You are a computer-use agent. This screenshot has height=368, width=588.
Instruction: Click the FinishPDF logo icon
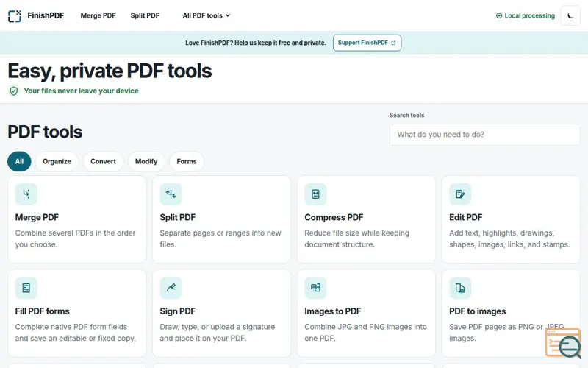15,15
